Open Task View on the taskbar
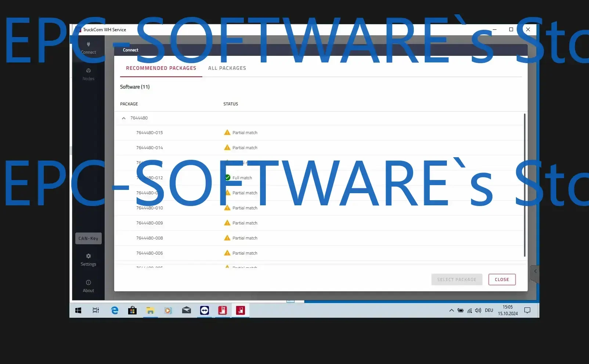The width and height of the screenshot is (589, 364). point(96,310)
